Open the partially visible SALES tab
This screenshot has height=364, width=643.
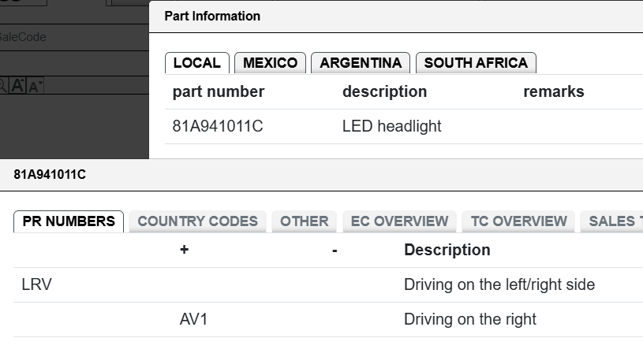pyautogui.click(x=611, y=221)
